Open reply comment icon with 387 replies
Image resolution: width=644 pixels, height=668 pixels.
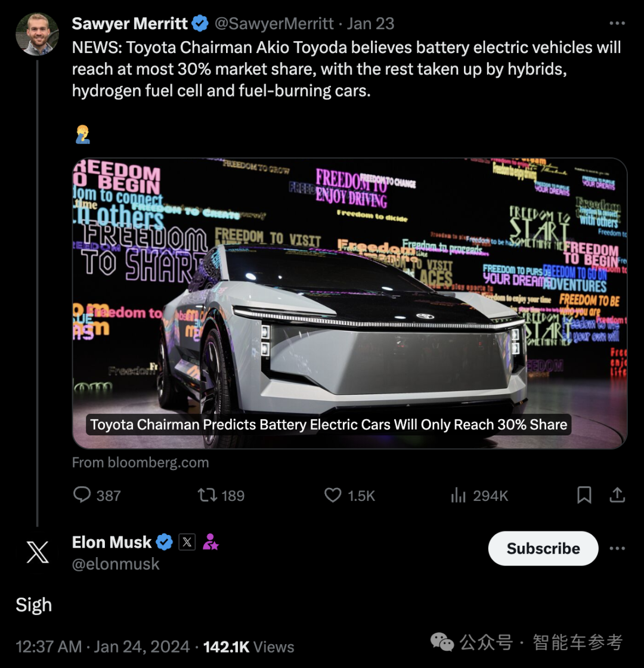82,495
